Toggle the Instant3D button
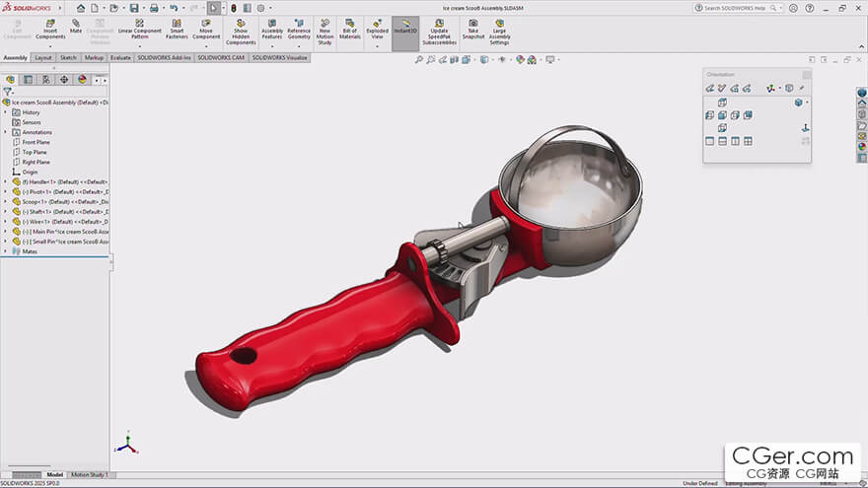The height and width of the screenshot is (488, 868). (x=404, y=31)
